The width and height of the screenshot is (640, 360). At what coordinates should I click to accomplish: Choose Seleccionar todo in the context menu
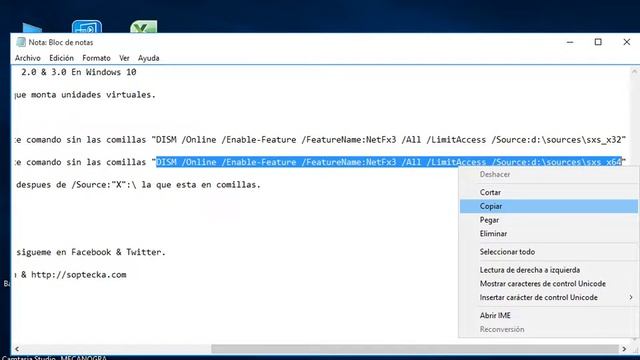point(549,252)
